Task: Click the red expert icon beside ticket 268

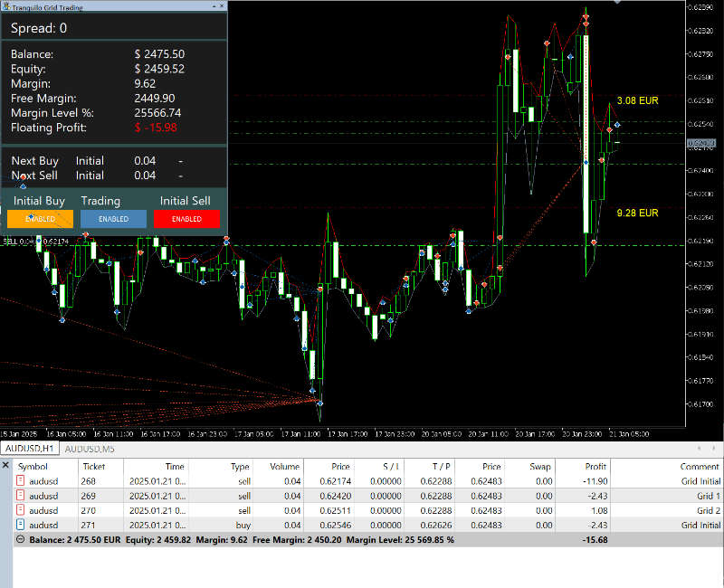Action: pos(20,480)
